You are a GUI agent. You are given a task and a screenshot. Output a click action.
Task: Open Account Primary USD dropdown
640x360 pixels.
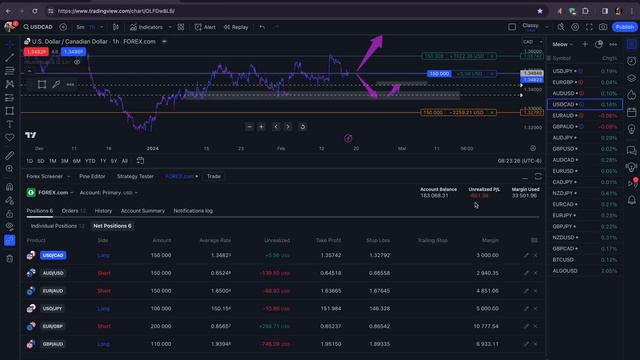(x=109, y=193)
